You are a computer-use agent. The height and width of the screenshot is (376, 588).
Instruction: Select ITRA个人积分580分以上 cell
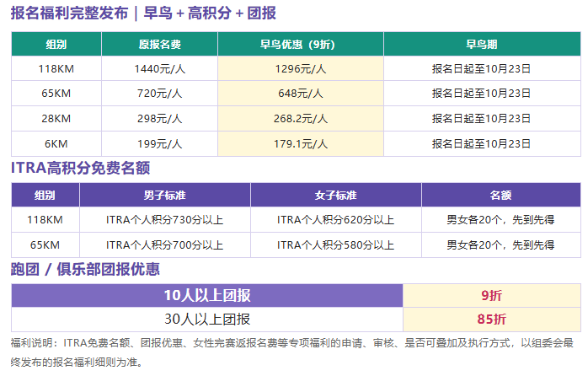click(336, 245)
